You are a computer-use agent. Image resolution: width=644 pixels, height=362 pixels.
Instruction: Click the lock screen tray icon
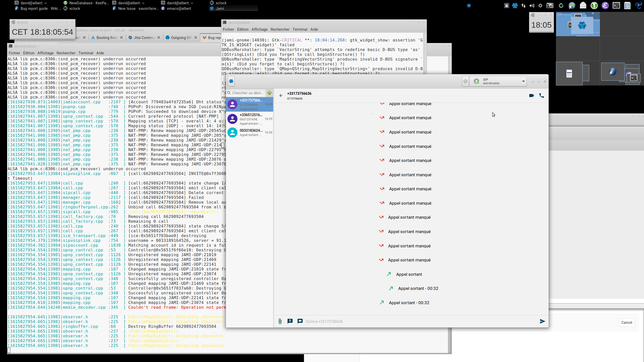pyautogui.click(x=507, y=6)
